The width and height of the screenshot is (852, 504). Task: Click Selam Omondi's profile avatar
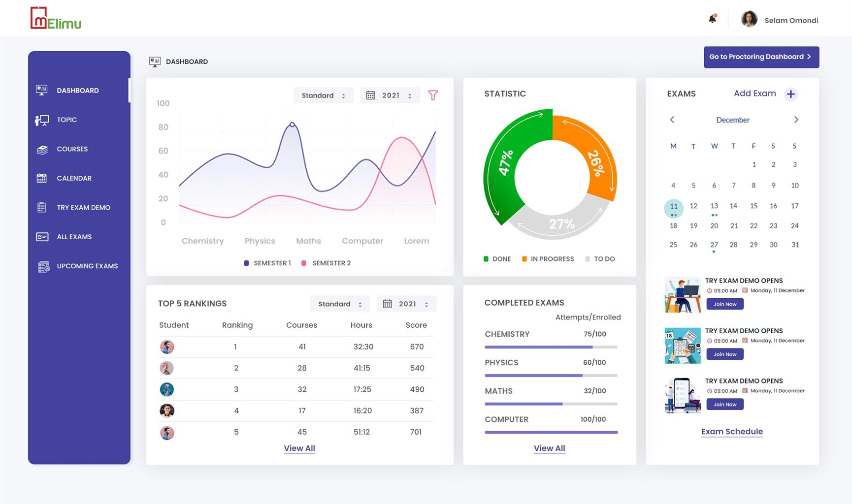click(749, 20)
